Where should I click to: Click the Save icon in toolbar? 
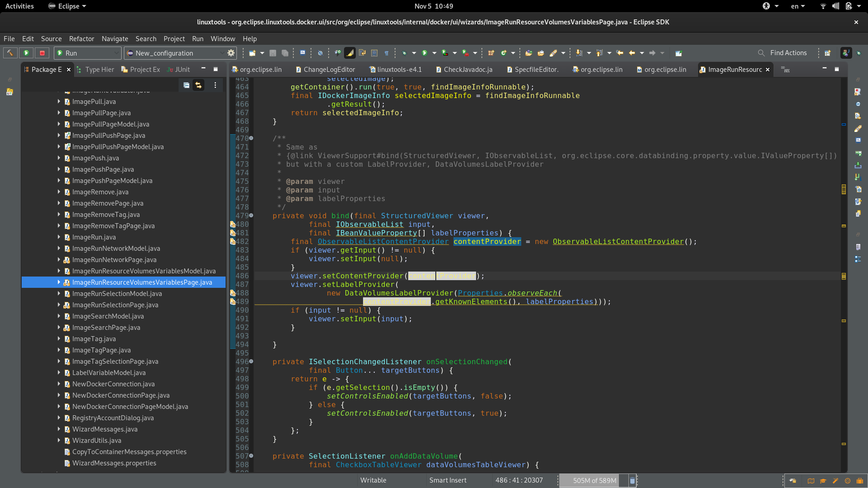(273, 53)
